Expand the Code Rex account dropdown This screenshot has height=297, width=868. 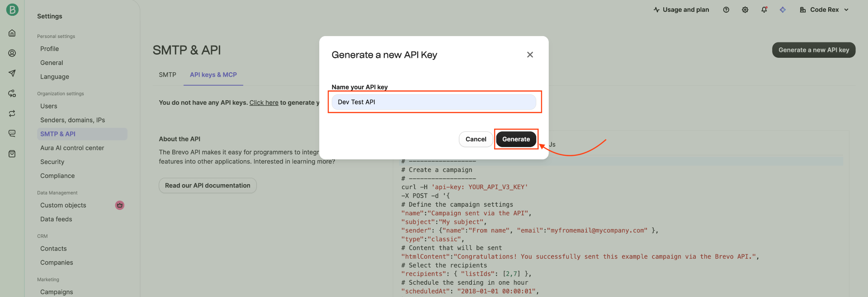pos(824,10)
